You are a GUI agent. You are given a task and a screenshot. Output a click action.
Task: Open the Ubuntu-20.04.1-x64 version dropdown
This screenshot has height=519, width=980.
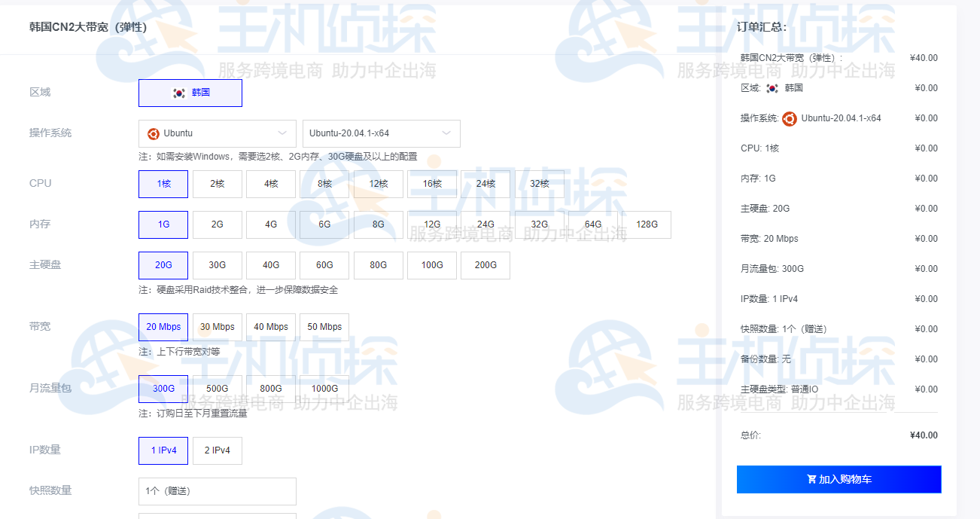click(380, 133)
